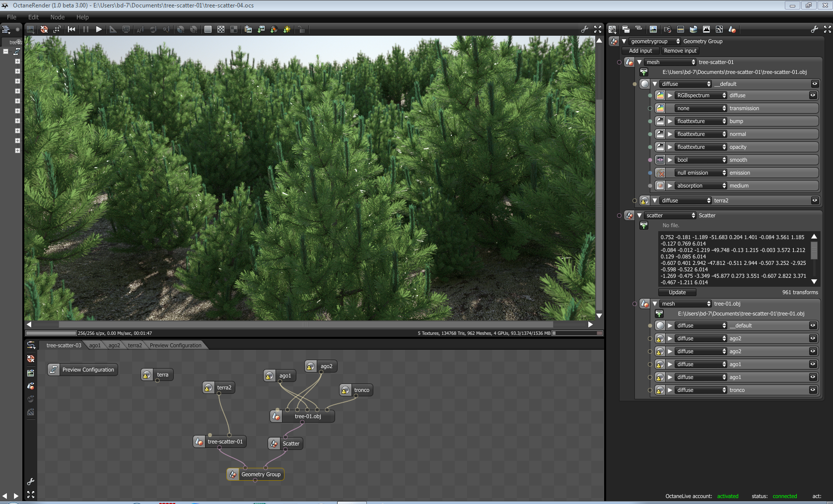Click the Preview Configuration node button
833x504 pixels.
pyautogui.click(x=82, y=370)
